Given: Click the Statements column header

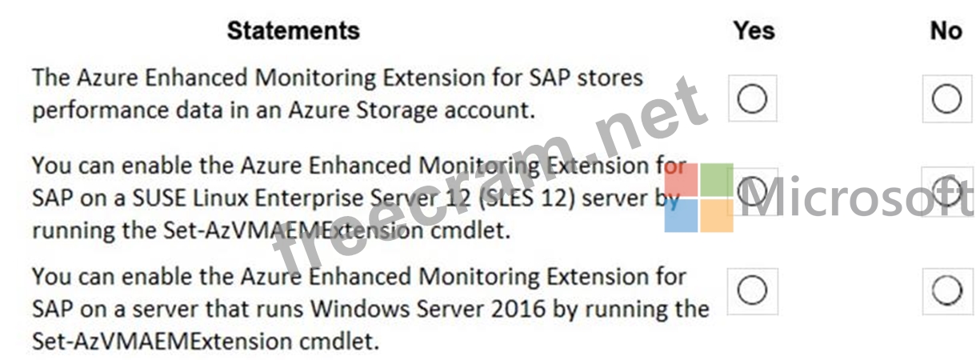Looking at the screenshot, I should [x=293, y=30].
